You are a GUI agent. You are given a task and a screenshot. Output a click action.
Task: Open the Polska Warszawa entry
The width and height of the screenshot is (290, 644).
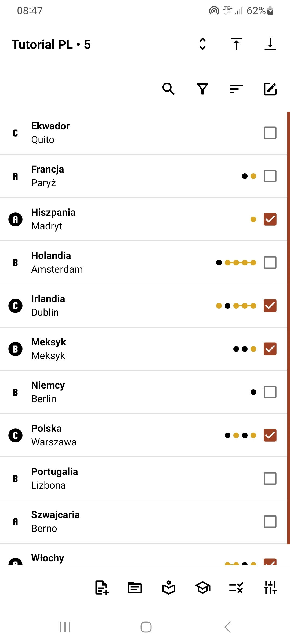(107, 435)
